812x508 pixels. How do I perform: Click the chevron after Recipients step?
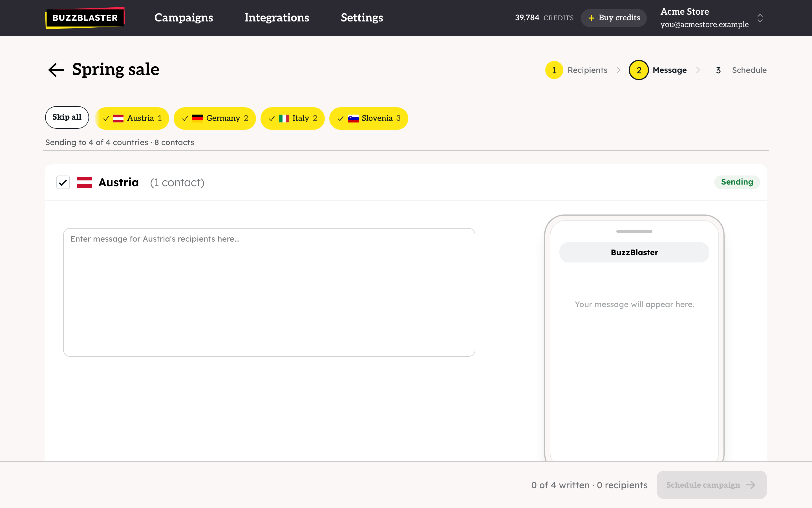tap(618, 70)
